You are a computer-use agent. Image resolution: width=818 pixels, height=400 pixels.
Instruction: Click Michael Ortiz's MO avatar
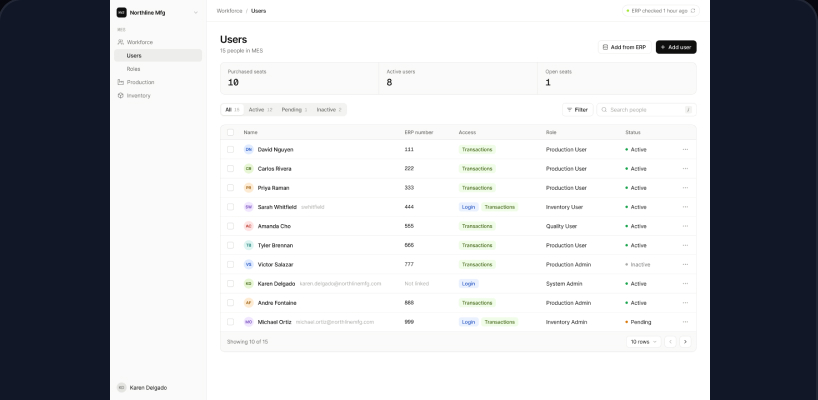tap(248, 322)
